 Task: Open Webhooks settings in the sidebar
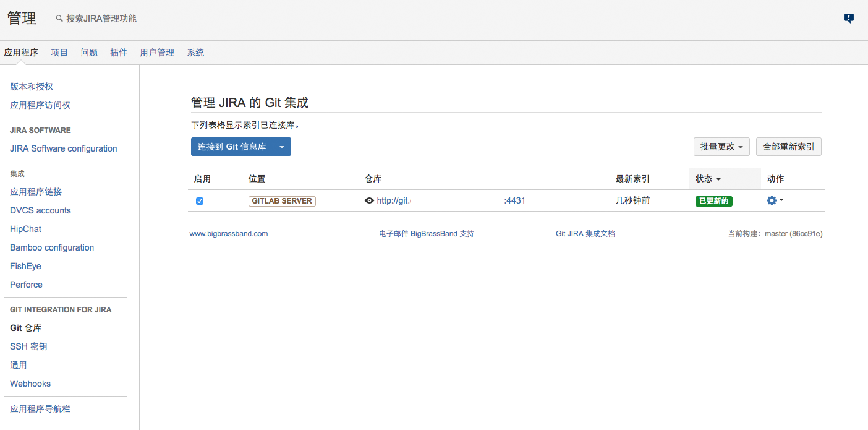click(x=30, y=384)
